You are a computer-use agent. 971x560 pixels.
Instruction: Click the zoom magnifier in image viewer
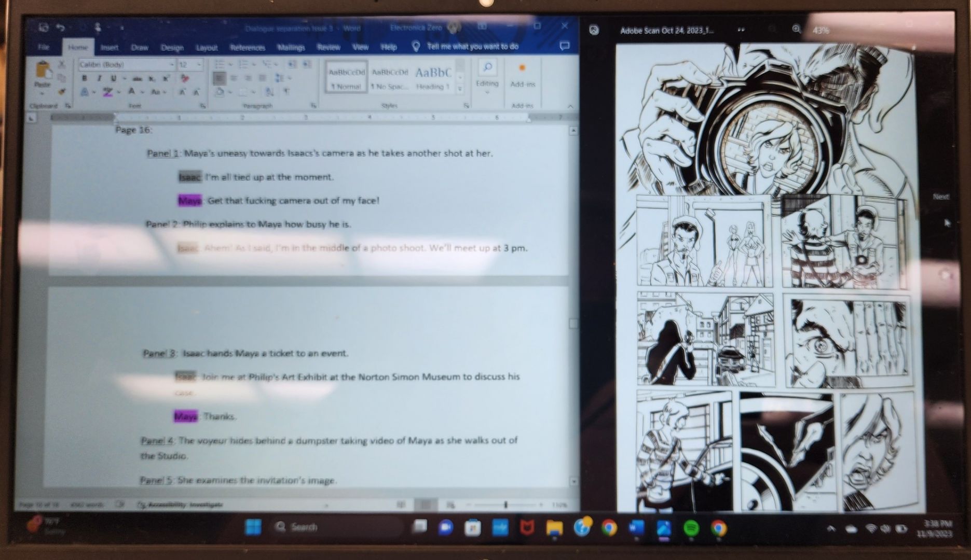click(796, 30)
